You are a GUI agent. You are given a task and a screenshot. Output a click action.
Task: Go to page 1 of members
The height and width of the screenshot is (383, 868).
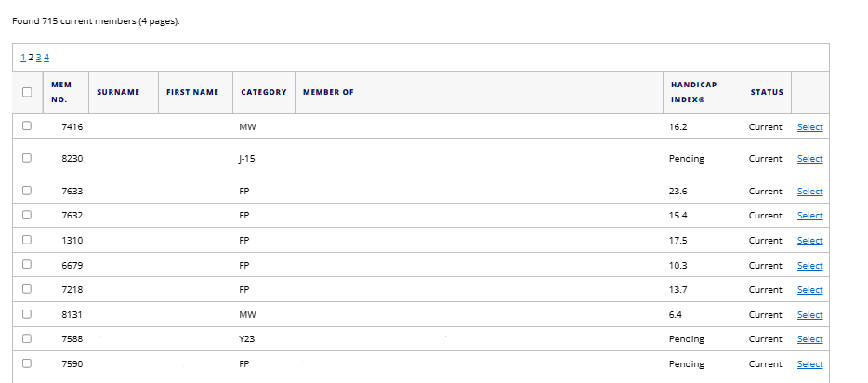coord(23,58)
